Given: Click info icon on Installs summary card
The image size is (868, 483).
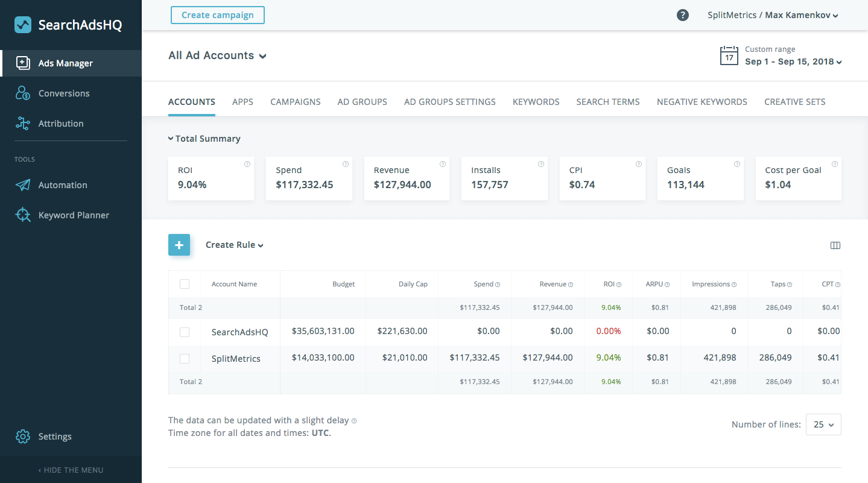Looking at the screenshot, I should (541, 164).
